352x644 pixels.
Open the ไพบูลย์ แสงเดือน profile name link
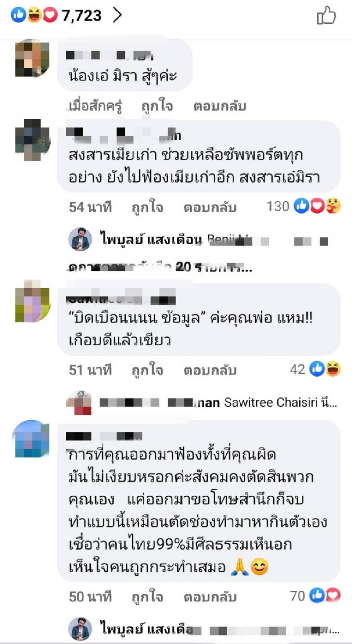150,240
